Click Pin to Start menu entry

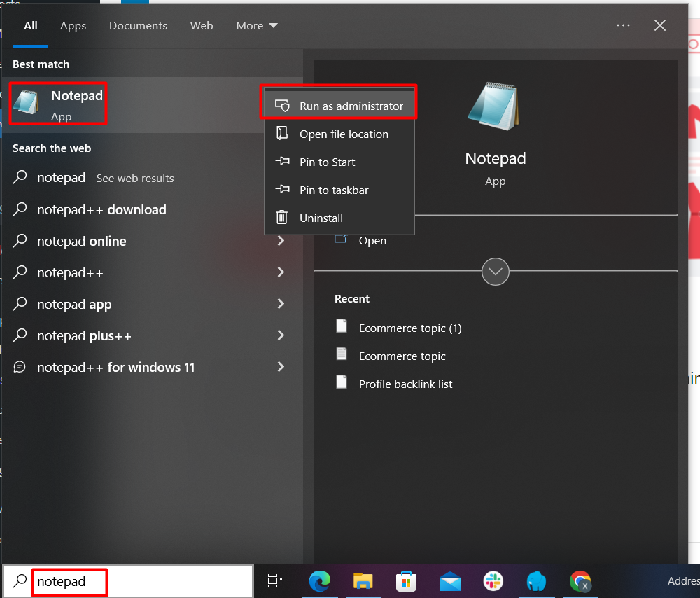(339, 162)
